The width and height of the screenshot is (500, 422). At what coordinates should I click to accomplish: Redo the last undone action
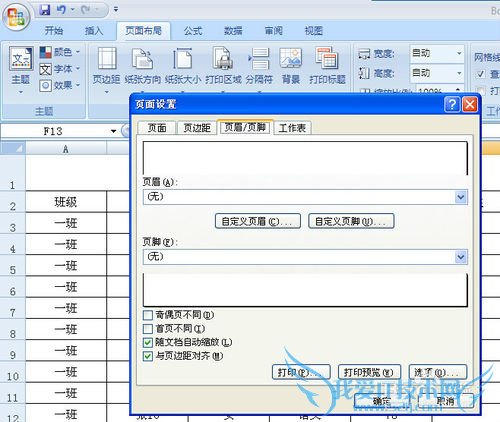(86, 10)
